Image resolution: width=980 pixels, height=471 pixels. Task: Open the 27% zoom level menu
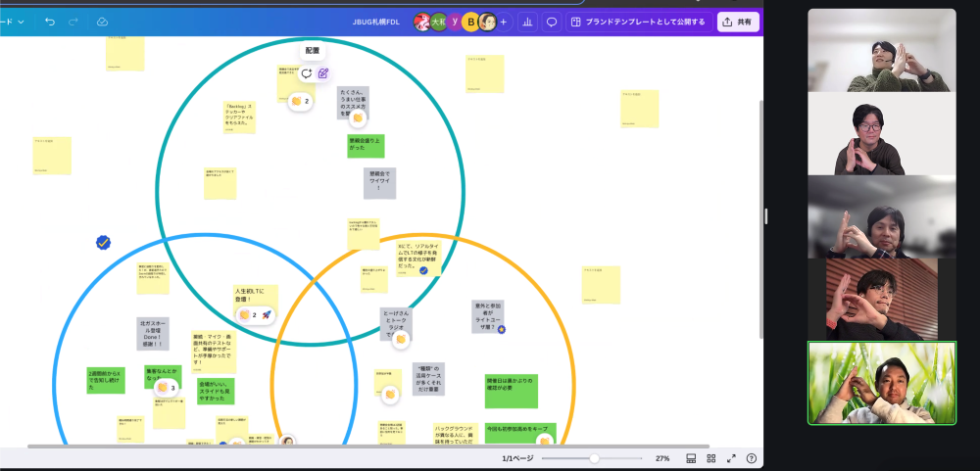(662, 458)
